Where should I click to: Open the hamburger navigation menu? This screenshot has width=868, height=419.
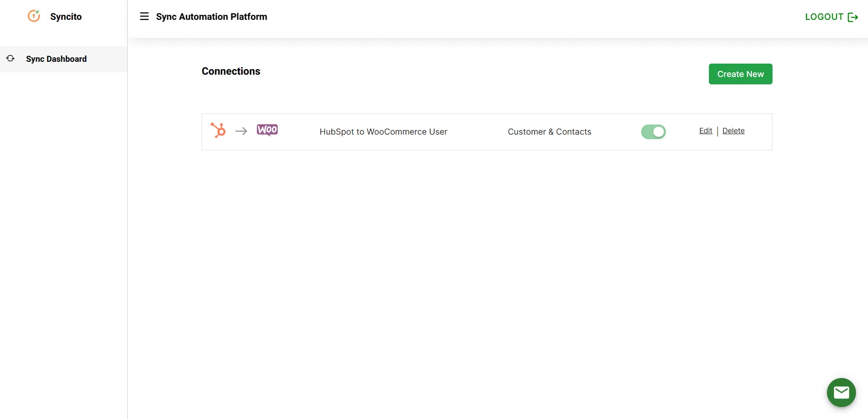click(x=144, y=16)
